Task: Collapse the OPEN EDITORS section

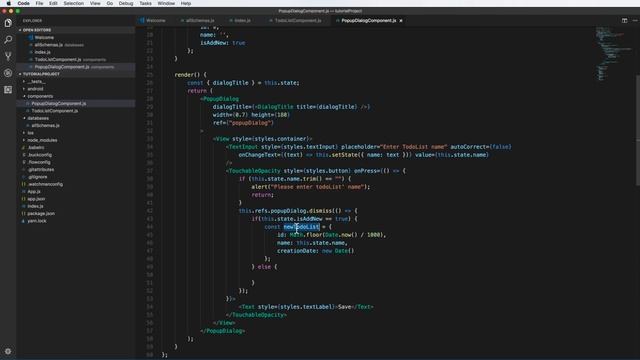Action: [x=37, y=30]
